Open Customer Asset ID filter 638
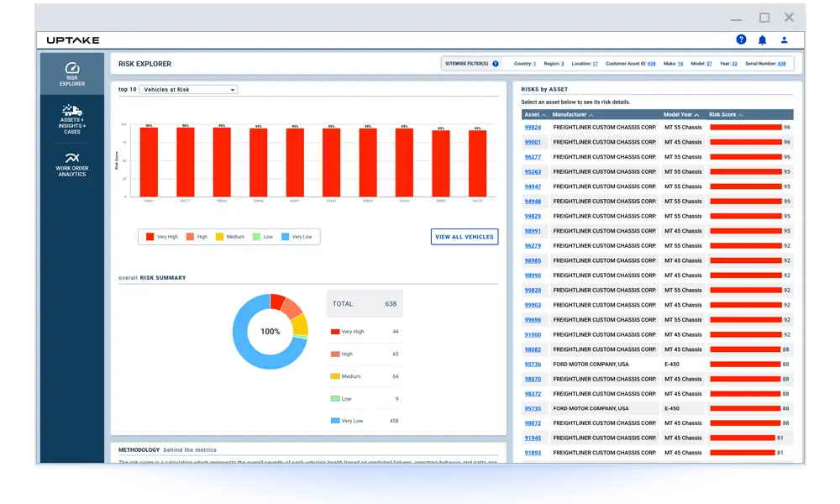 click(x=652, y=64)
